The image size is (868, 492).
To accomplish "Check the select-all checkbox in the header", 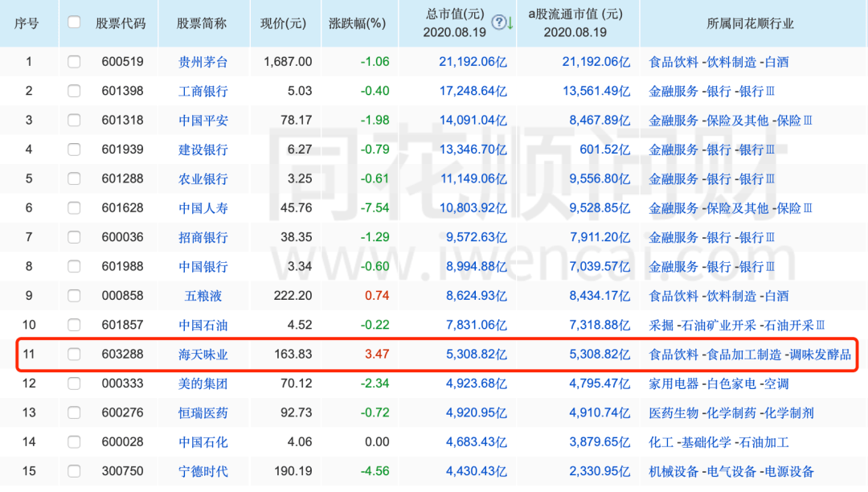I will (73, 23).
